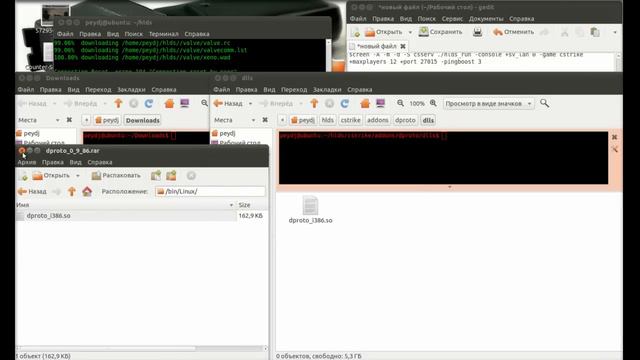
Task: Sort by Имя column header
Action: (x=125, y=205)
